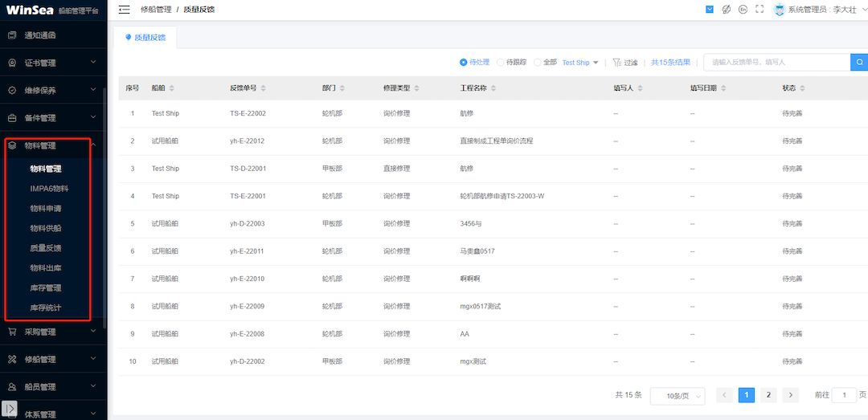
Task: Expand the 采购管理 menu chevron
Action: point(93,331)
